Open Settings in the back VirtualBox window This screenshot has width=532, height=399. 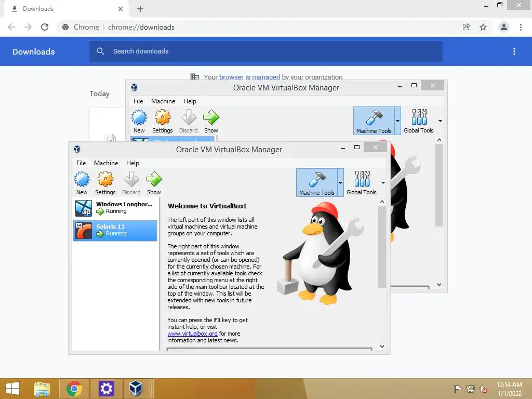163,122
